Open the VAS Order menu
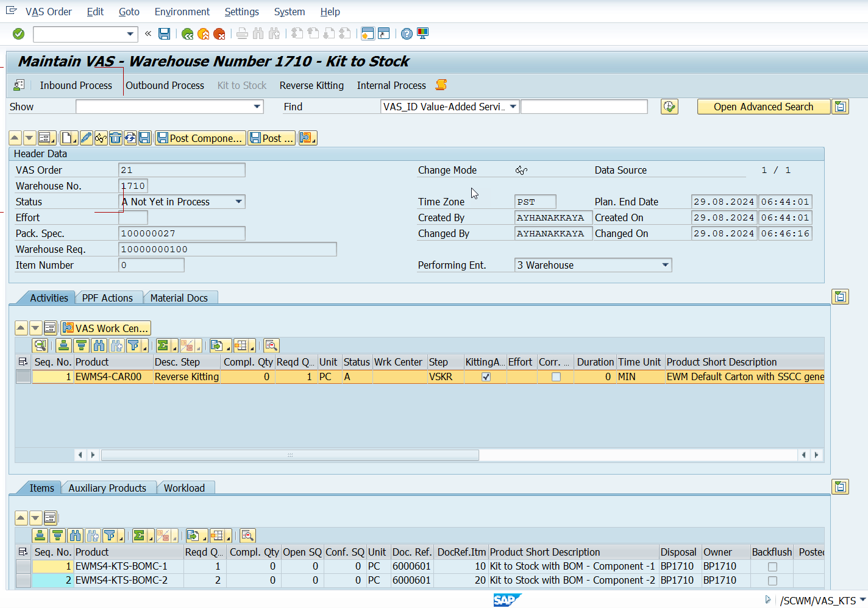 [49, 12]
